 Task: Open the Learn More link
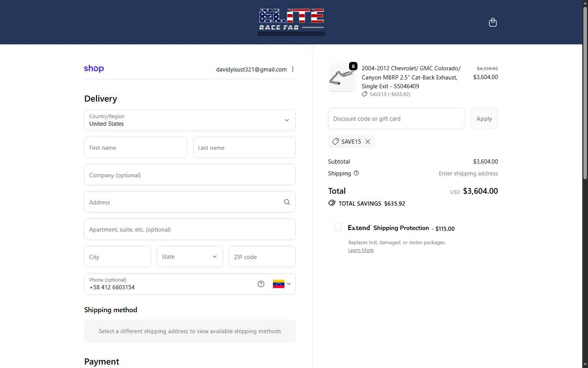pyautogui.click(x=361, y=250)
